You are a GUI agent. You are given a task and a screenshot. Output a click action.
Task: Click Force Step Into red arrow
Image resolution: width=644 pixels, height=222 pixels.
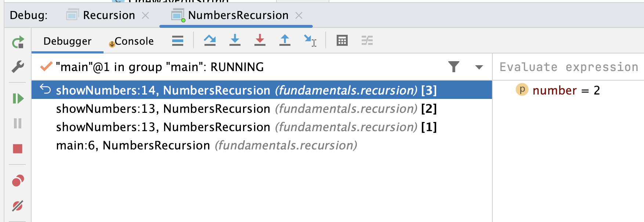(x=260, y=40)
